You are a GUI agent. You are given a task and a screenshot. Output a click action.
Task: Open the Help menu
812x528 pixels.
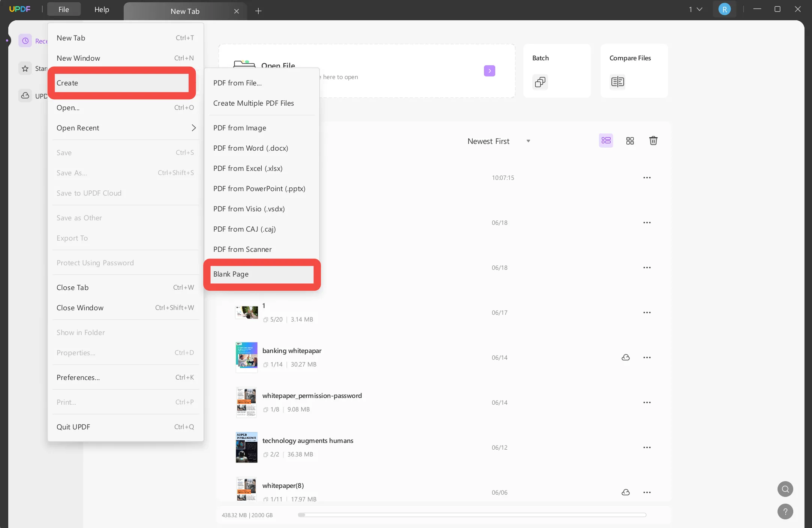click(102, 9)
